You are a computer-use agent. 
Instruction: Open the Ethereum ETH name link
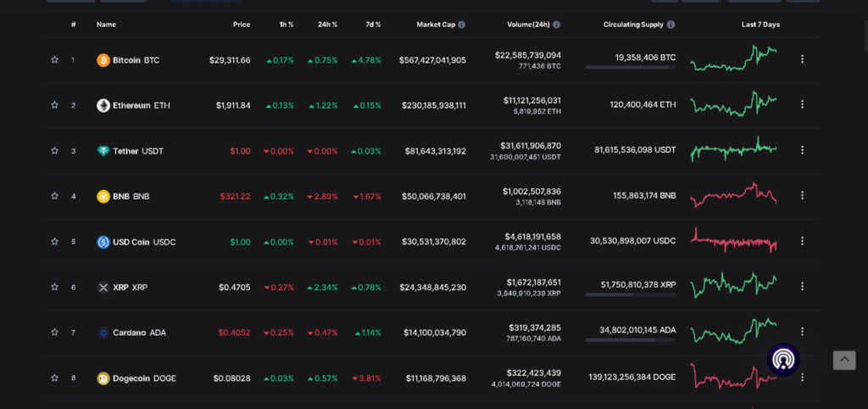click(x=142, y=105)
